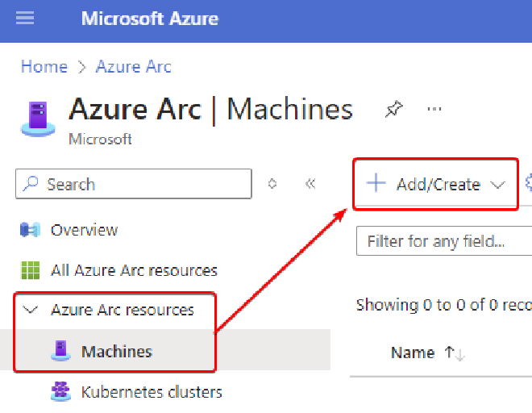This screenshot has height=413, width=532.
Task: Collapse Azure Arc resources group chevron
Action: 30,310
